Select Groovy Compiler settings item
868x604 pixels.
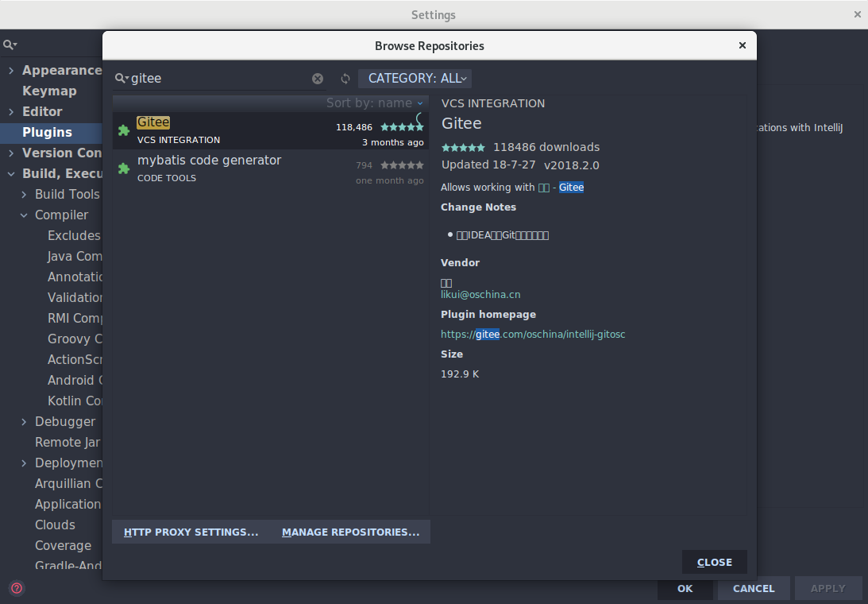tap(75, 339)
